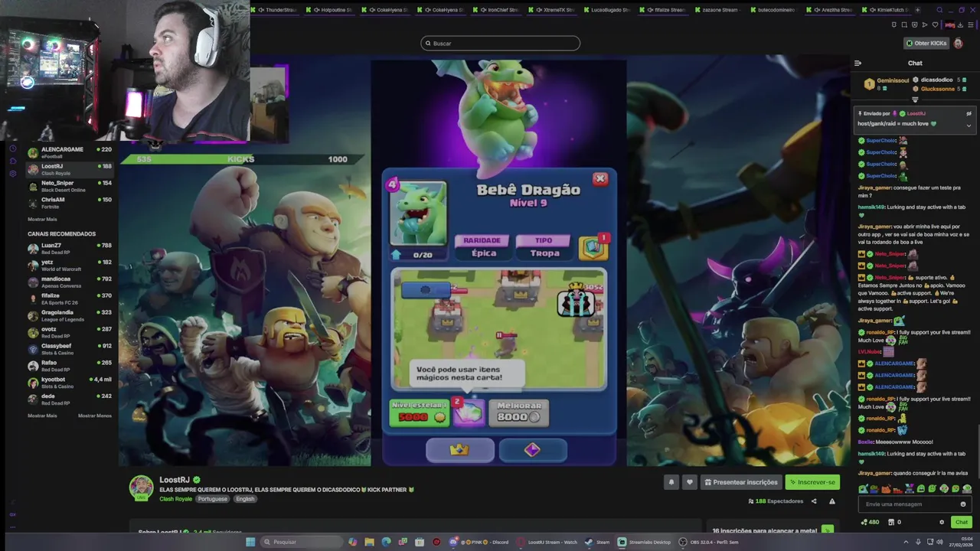Screen dimensions: 980x551
Task: Click the taskbar volume speaker icon
Action: pyautogui.click(x=941, y=542)
